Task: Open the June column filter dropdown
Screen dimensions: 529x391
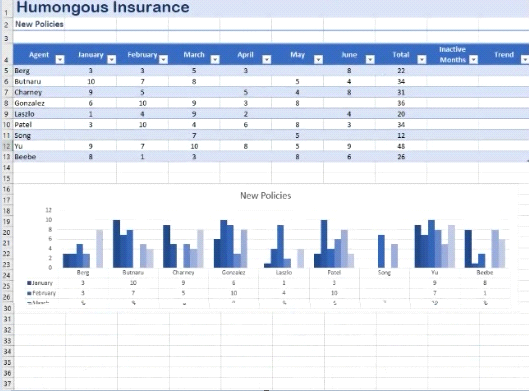Action: click(x=370, y=60)
